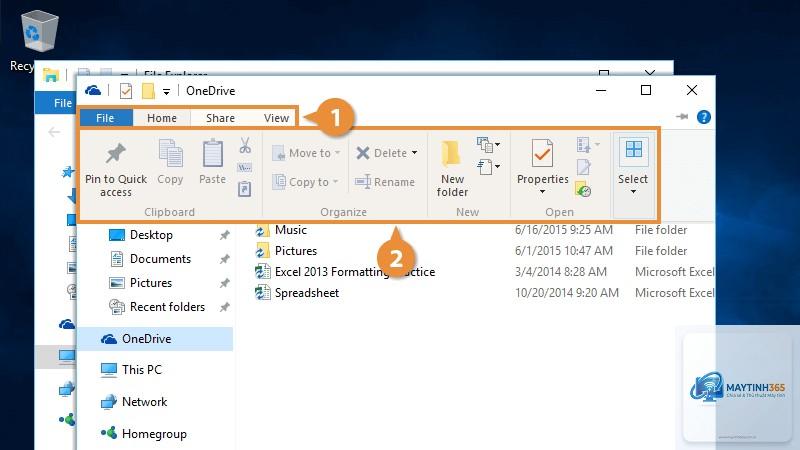Switch to the View tab
The image size is (800, 450).
(277, 118)
